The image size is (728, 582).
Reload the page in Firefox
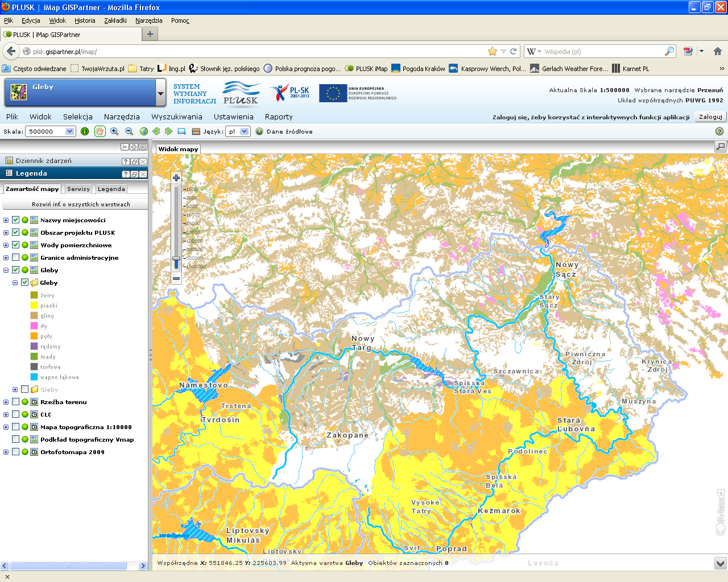[513, 51]
